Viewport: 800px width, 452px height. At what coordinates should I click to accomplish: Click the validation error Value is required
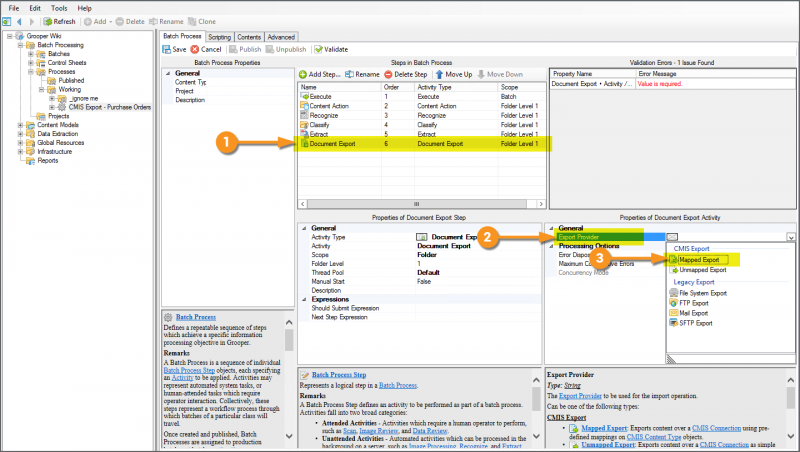tap(659, 84)
